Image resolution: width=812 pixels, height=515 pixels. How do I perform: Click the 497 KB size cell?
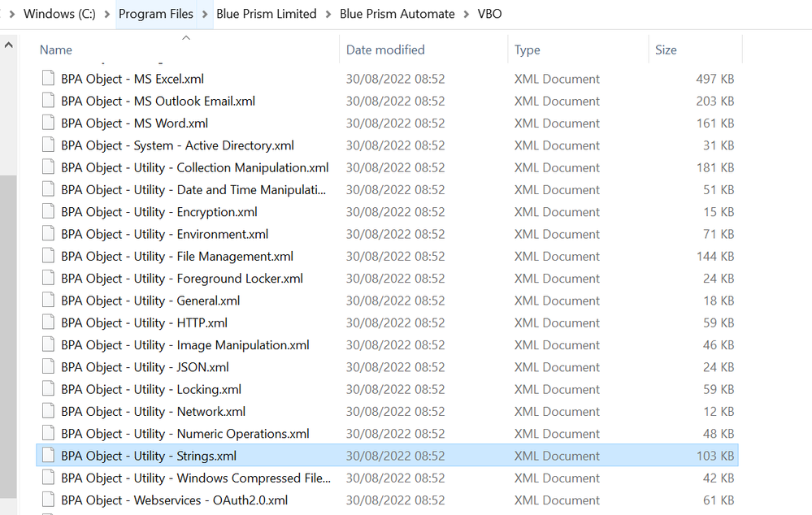pos(714,79)
